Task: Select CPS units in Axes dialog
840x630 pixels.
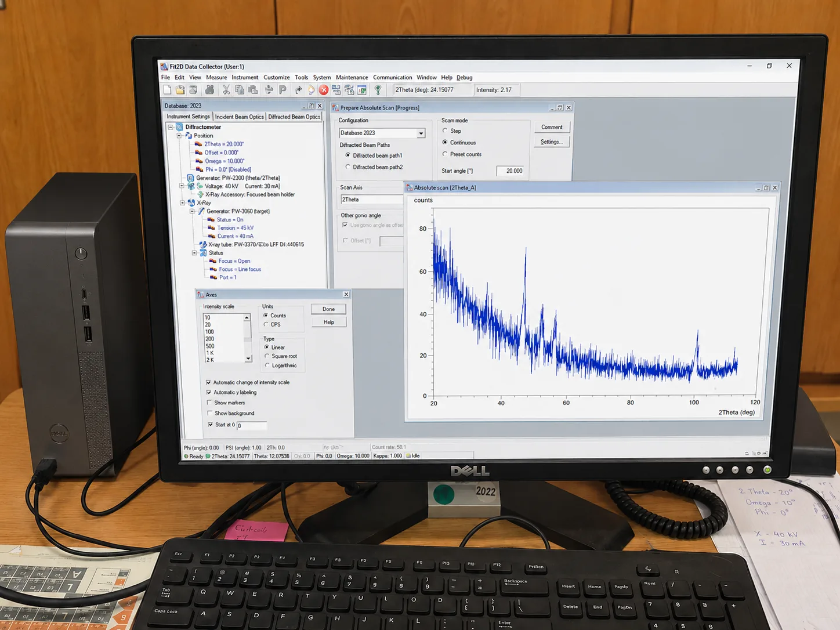Action: click(x=266, y=325)
